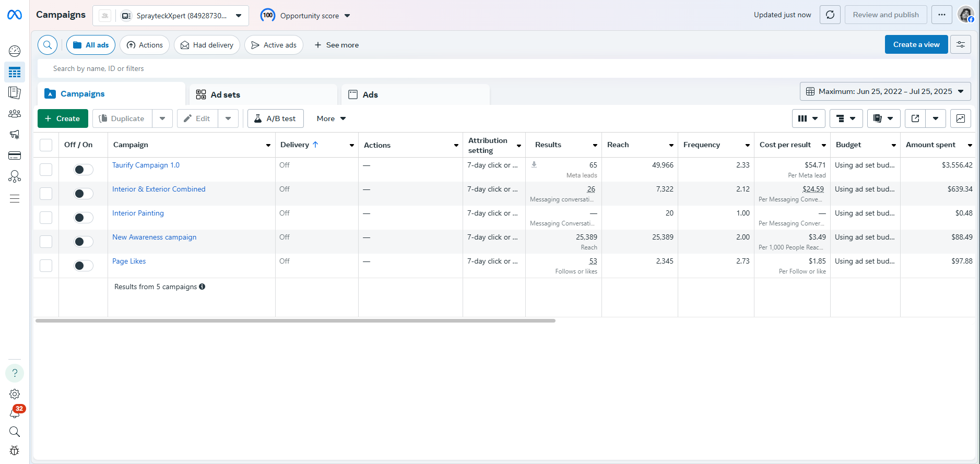Switch to the Ads tab

(416, 94)
